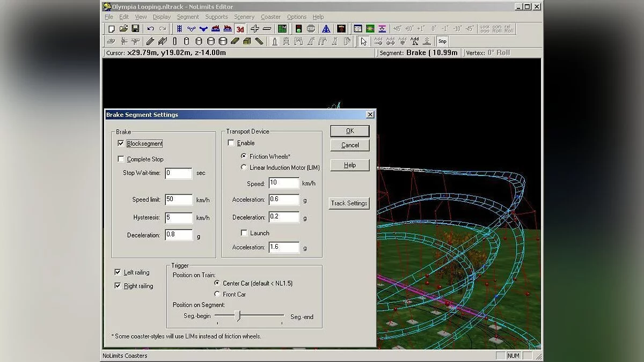Save the track with the floppy disk icon
Image resolution: width=644 pixels, height=362 pixels.
135,28
